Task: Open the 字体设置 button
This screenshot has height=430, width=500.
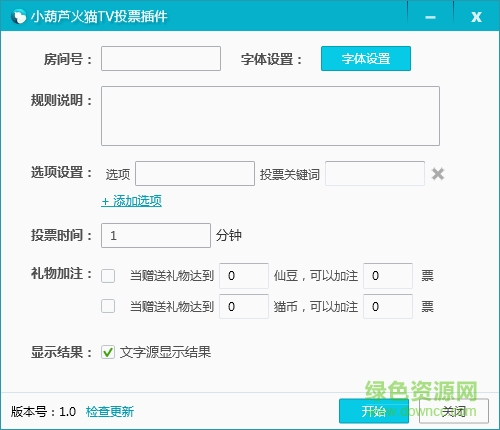Action: point(366,59)
